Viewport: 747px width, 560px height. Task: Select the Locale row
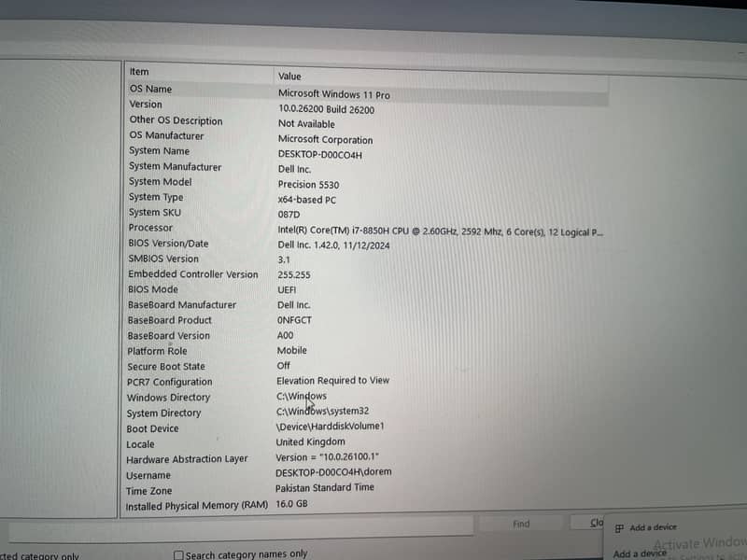point(141,444)
